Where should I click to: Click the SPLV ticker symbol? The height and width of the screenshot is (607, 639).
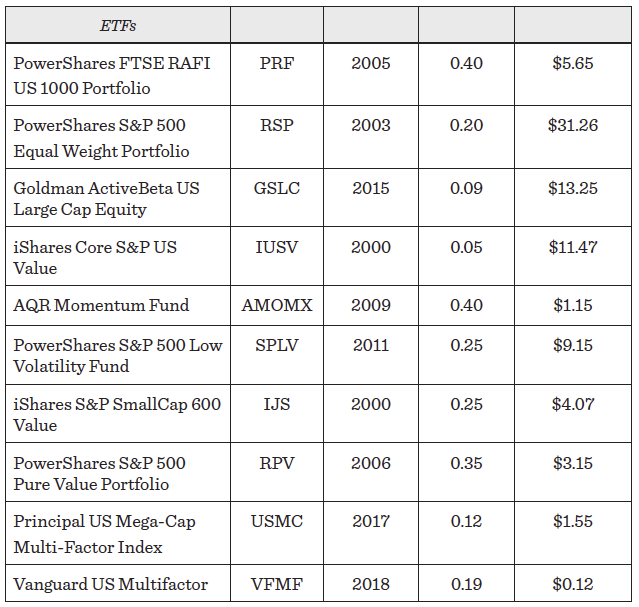click(x=277, y=345)
